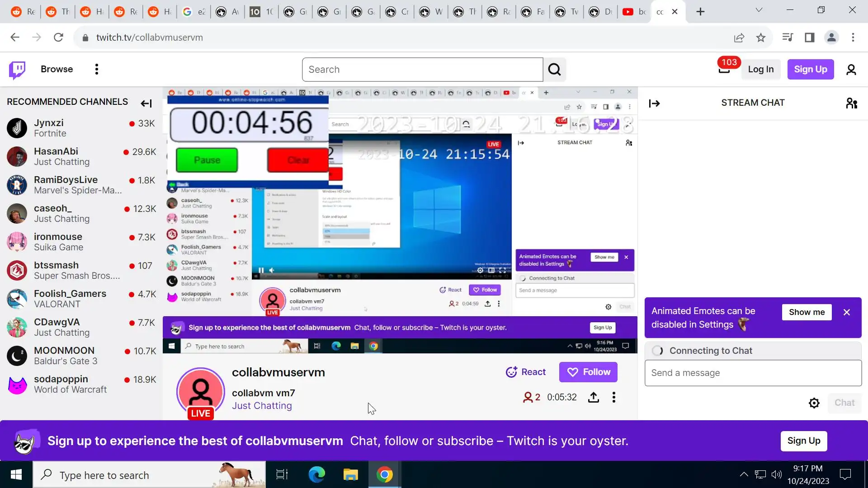Open the chat settings gear icon
Viewport: 868px width, 488px height.
(814, 403)
